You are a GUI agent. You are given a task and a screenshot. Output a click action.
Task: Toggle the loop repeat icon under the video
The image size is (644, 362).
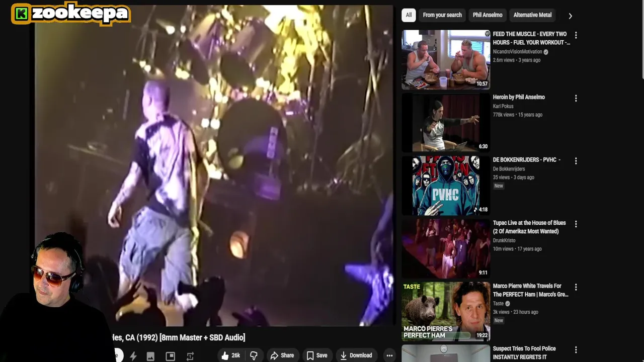(190, 356)
